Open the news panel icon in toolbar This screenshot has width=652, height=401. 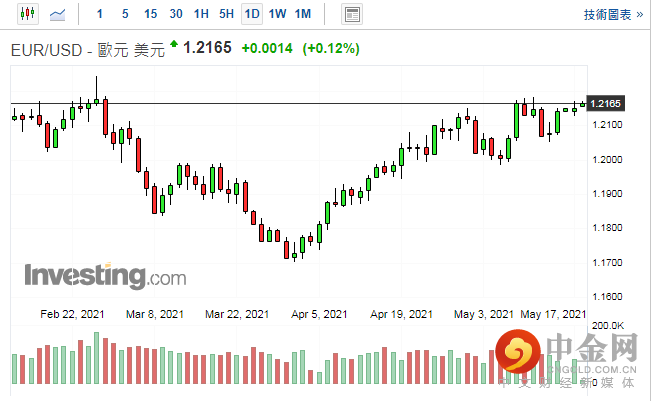(351, 14)
